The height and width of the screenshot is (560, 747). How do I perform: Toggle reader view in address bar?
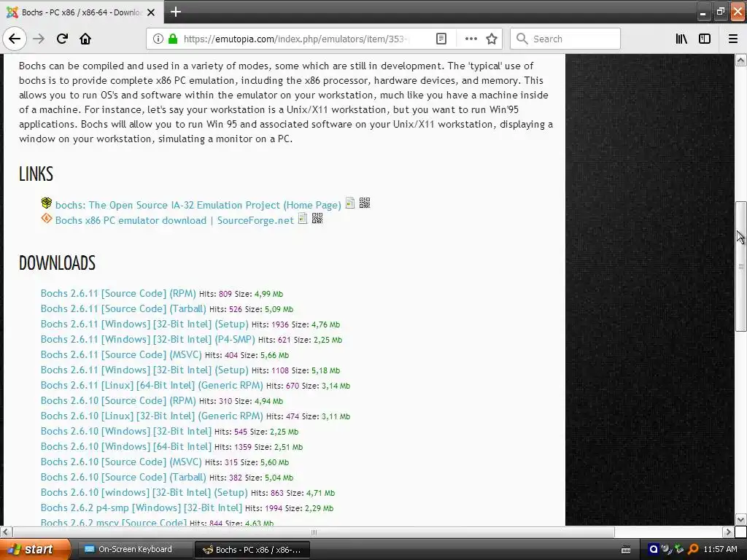point(441,39)
